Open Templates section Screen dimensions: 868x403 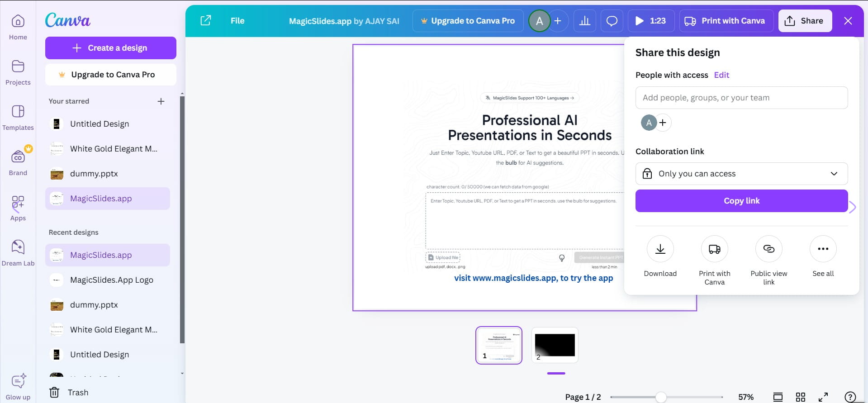pyautogui.click(x=18, y=118)
